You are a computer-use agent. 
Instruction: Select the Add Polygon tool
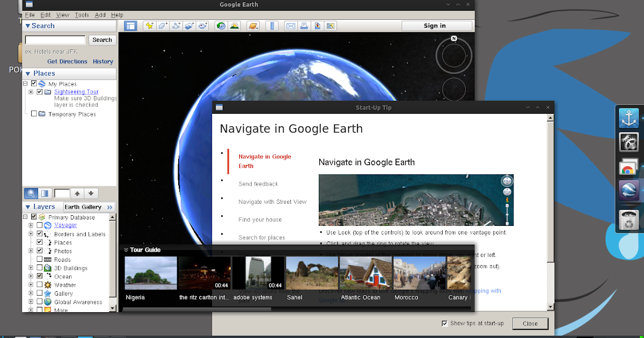(163, 26)
